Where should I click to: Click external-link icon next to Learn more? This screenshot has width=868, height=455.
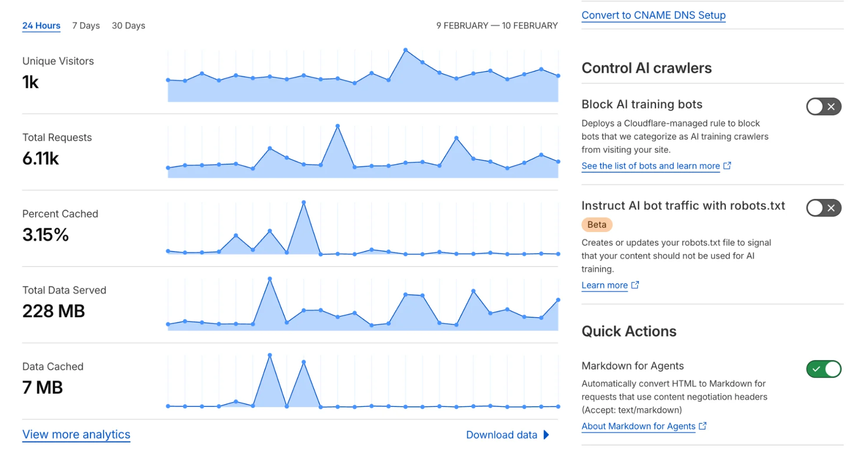635,285
